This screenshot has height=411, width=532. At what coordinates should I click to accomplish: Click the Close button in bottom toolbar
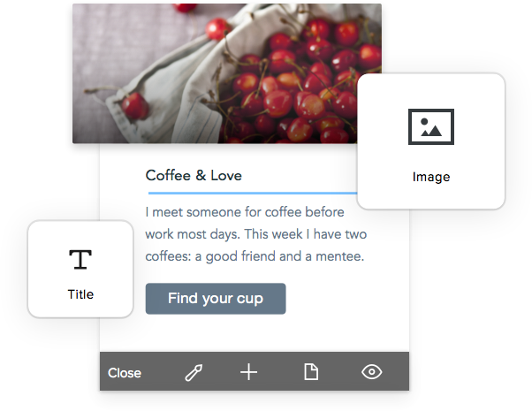pyautogui.click(x=125, y=373)
